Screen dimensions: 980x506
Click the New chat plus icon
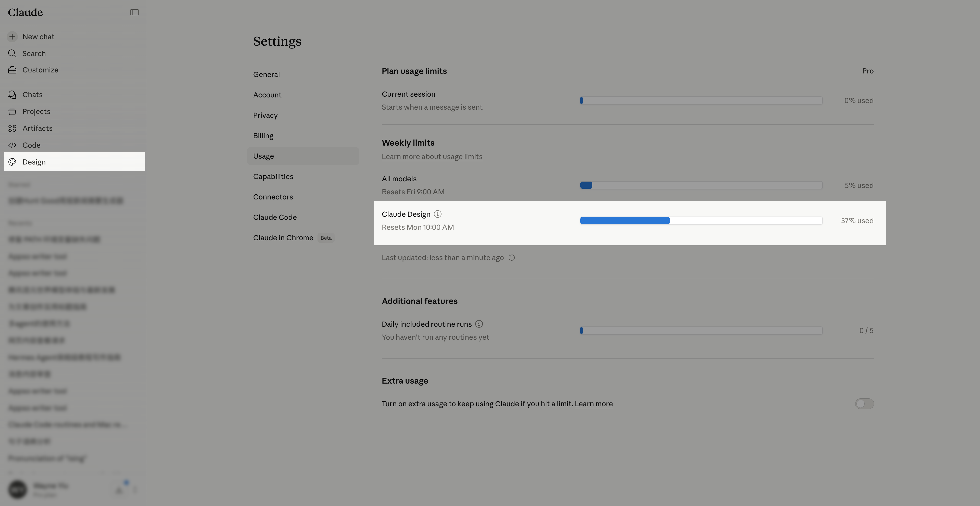tap(12, 36)
